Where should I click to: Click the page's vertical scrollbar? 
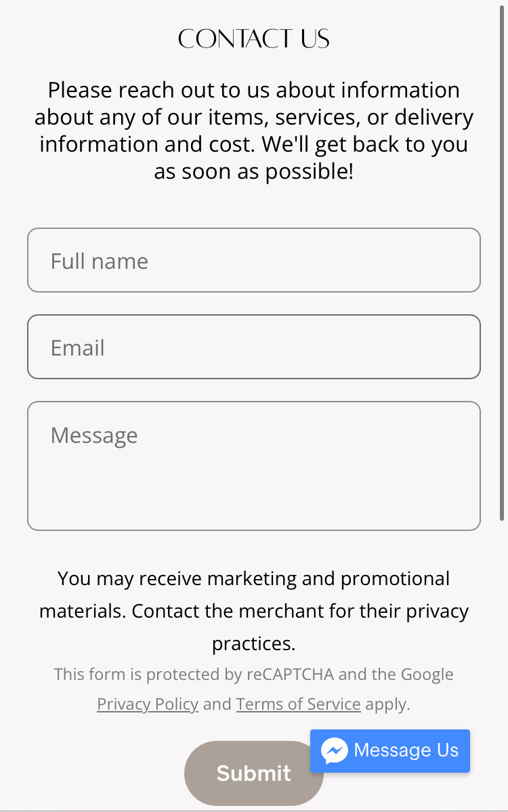(x=502, y=271)
